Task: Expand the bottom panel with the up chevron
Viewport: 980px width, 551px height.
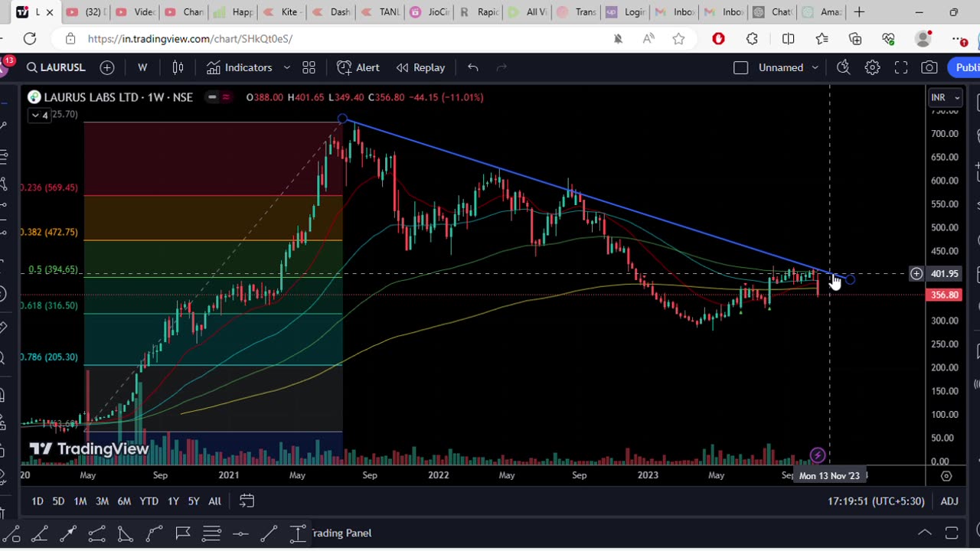Action: click(x=925, y=533)
